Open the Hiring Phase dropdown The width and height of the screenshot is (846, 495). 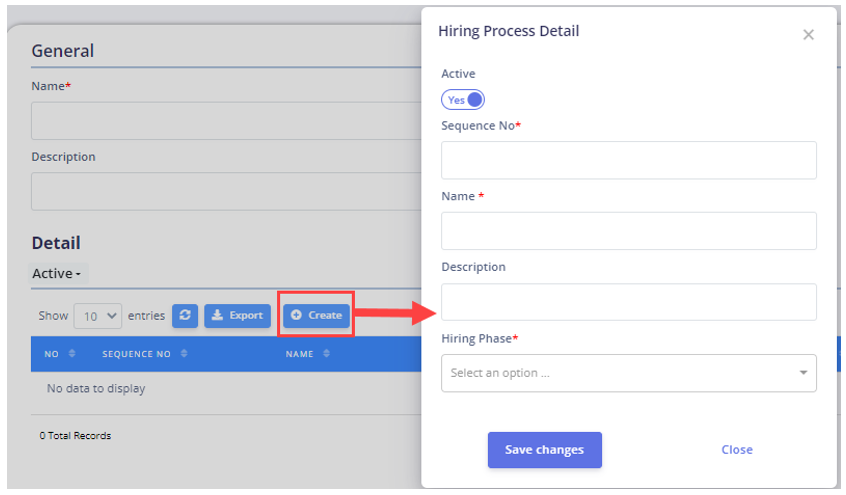[629, 373]
